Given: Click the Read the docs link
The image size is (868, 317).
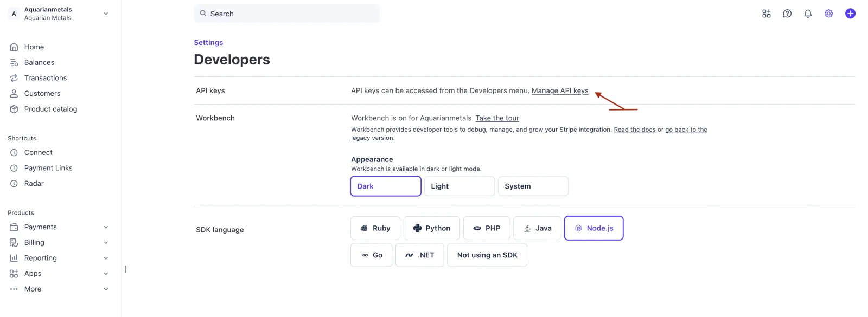Looking at the screenshot, I should click(x=635, y=130).
